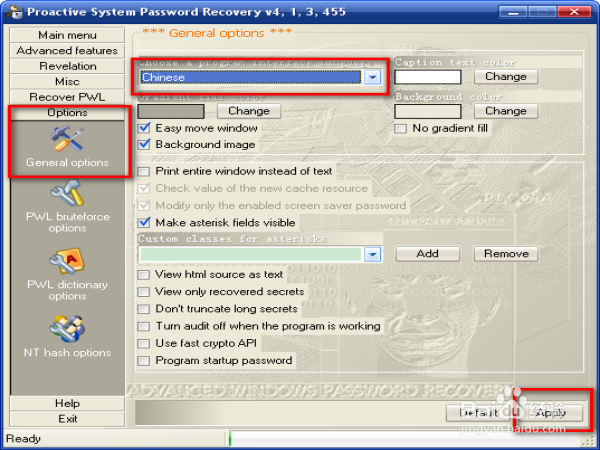Toggle Make asterisk fields visible checkbox

[144, 222]
